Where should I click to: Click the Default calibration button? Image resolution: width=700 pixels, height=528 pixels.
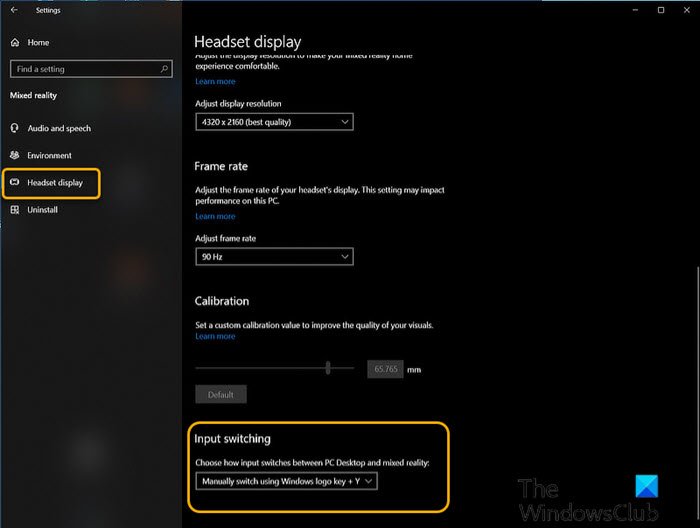(x=221, y=395)
